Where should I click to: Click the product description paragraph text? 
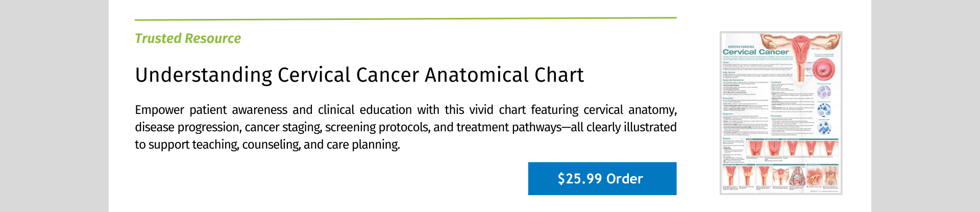tap(406, 127)
